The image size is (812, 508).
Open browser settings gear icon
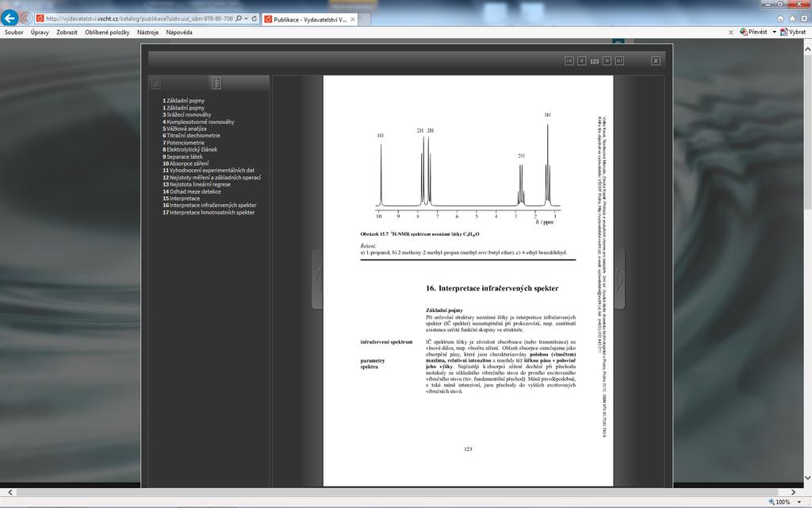(804, 19)
